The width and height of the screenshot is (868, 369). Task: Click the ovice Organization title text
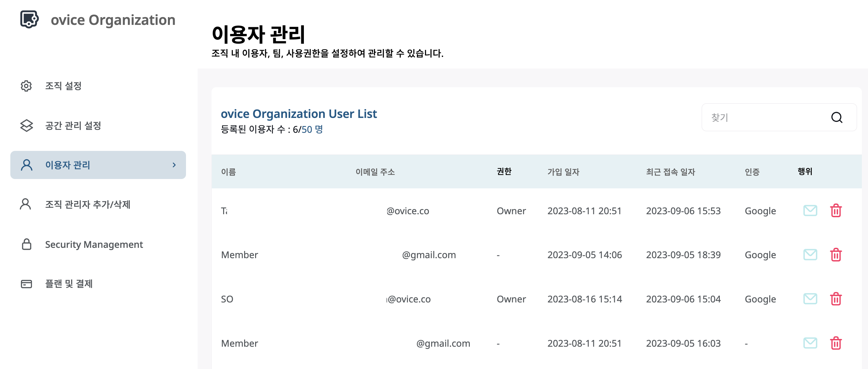point(113,20)
